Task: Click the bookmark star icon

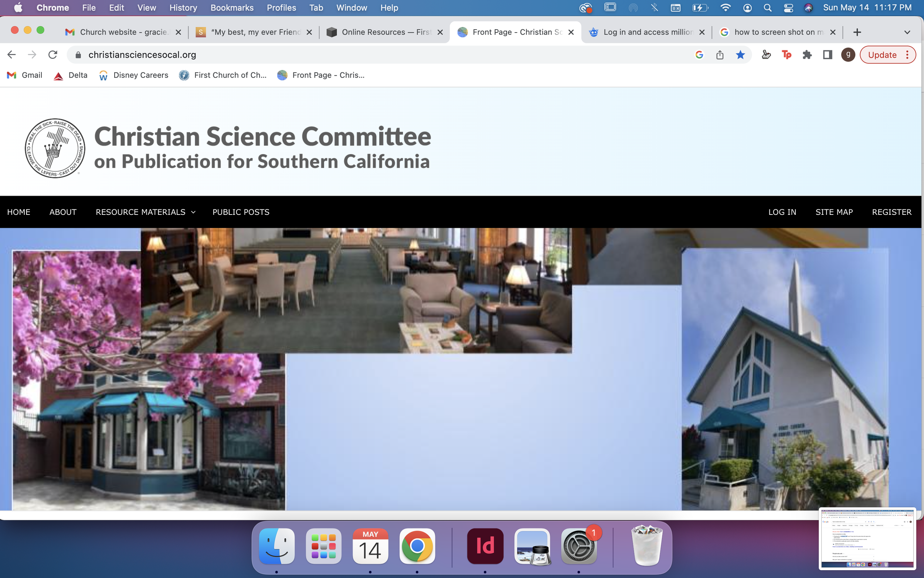Action: tap(740, 55)
